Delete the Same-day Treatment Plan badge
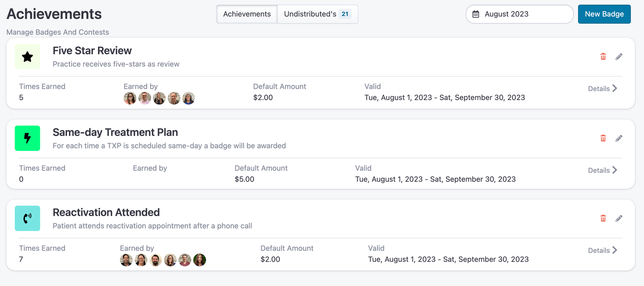 click(x=603, y=138)
